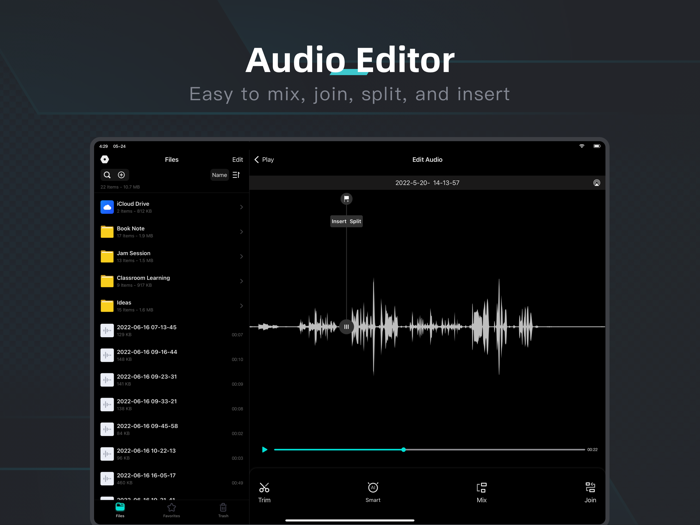
Task: Click the battery status icon
Action: pyautogui.click(x=597, y=146)
